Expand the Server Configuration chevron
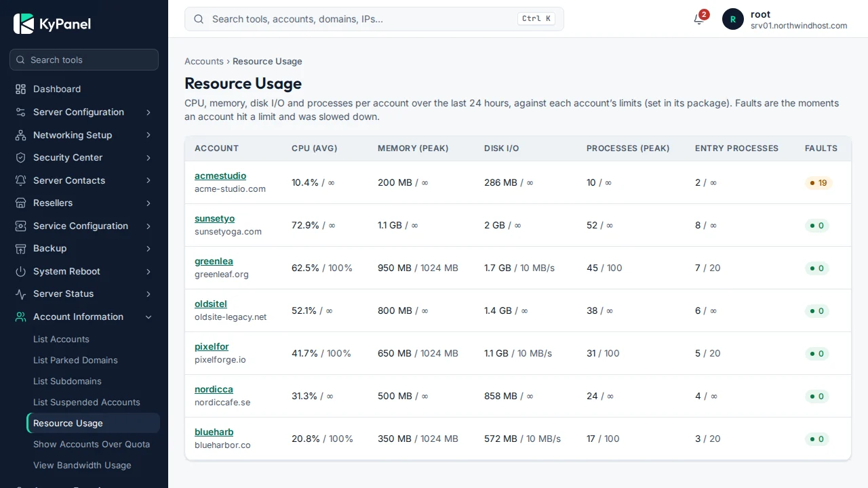The image size is (868, 488). click(149, 113)
